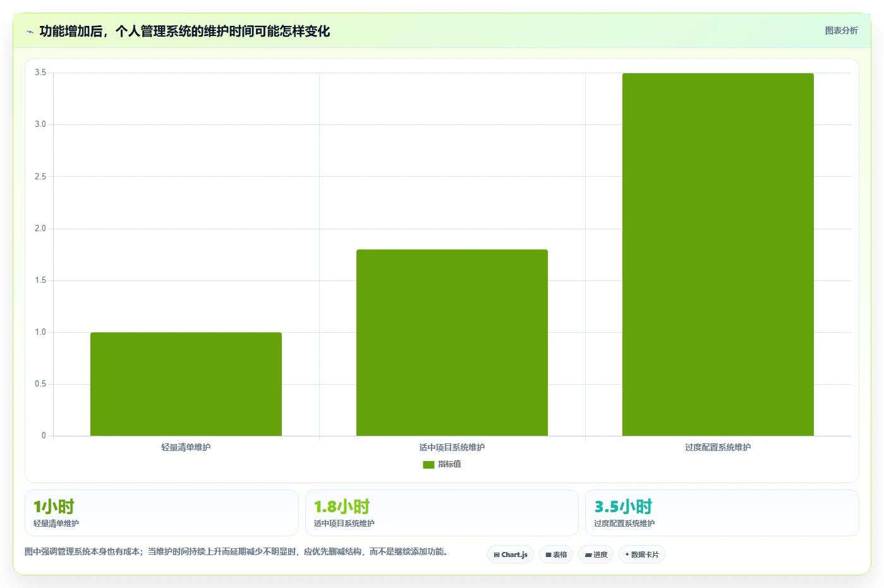Image resolution: width=884 pixels, height=588 pixels.
Task: Select the 过度配置系统维护 bar in the chart
Action: click(x=718, y=255)
